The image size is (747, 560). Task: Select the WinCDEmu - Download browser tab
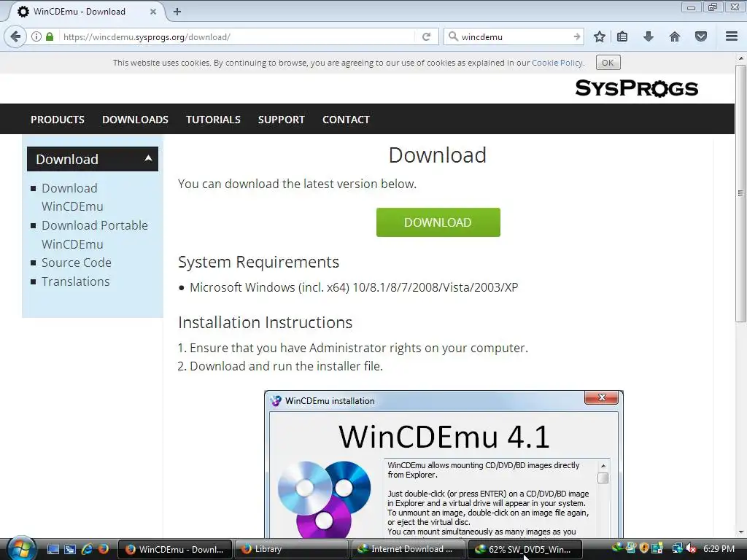point(86,12)
